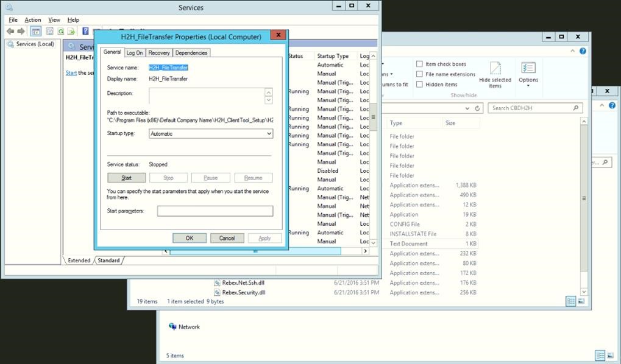Viewport: 621px width, 364px height.
Task: Click the blue help icon in CBDH2H Explorer window
Action: [x=583, y=51]
